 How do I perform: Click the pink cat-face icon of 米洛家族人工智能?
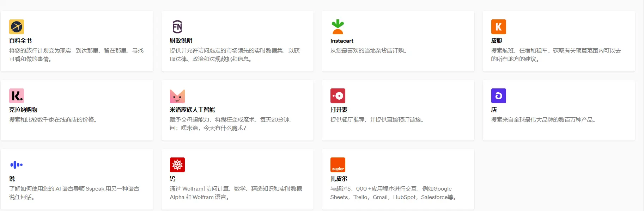tap(177, 96)
